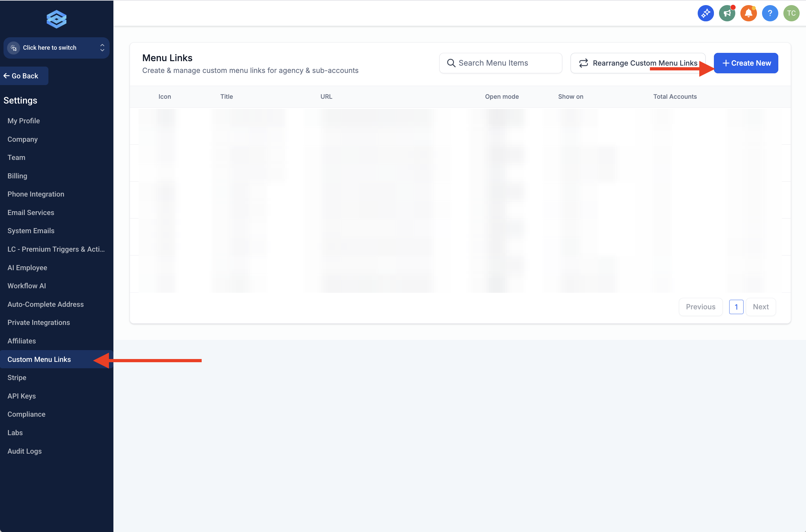This screenshot has width=806, height=532.
Task: Click the layered logo in sidebar
Action: (56, 19)
